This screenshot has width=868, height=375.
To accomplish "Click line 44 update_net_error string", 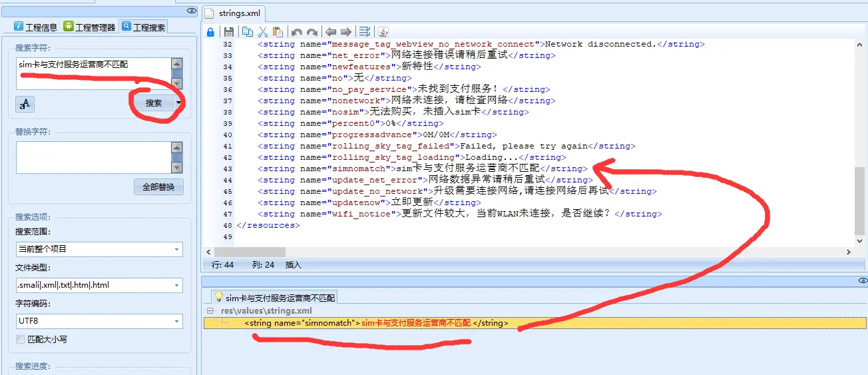I will click(x=425, y=180).
